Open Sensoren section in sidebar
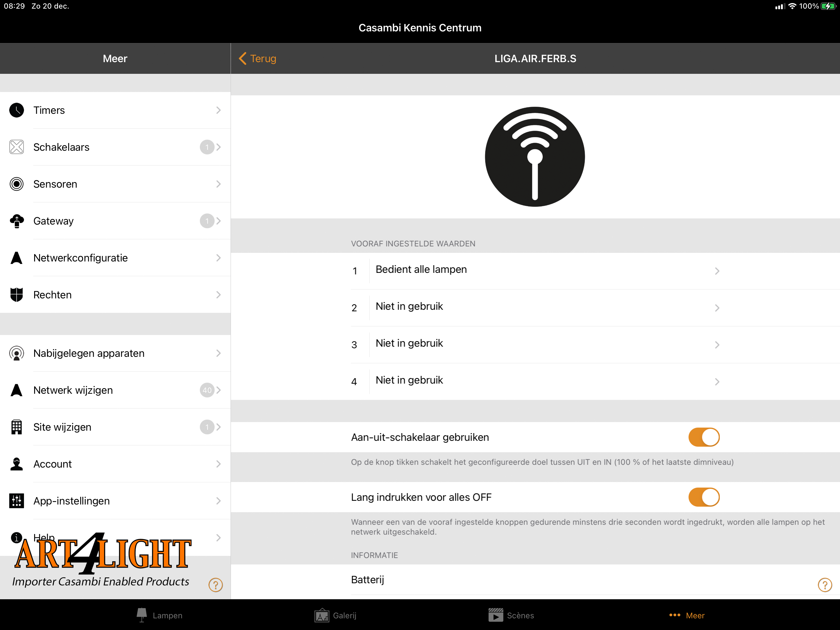This screenshot has width=840, height=630. click(116, 184)
